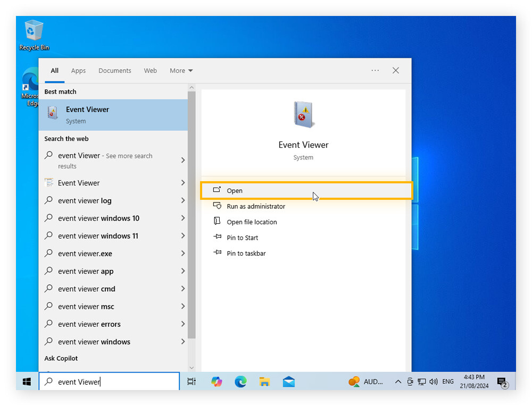Launch Microsoft Edge from the taskbar
This screenshot has width=532, height=406.
[x=240, y=382]
